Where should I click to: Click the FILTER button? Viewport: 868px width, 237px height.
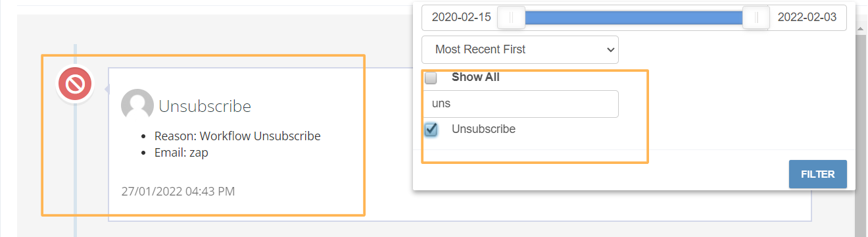[817, 174]
